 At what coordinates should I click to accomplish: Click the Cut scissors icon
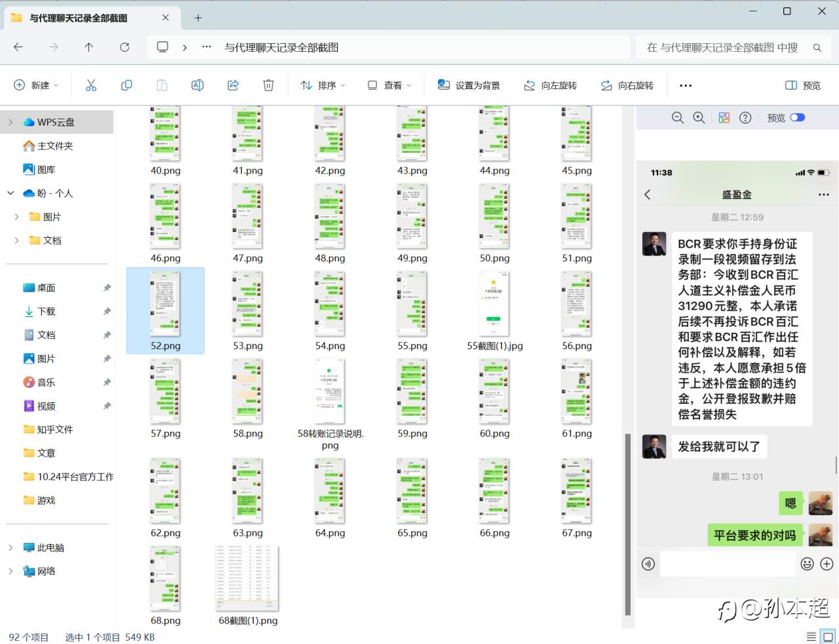[90, 85]
